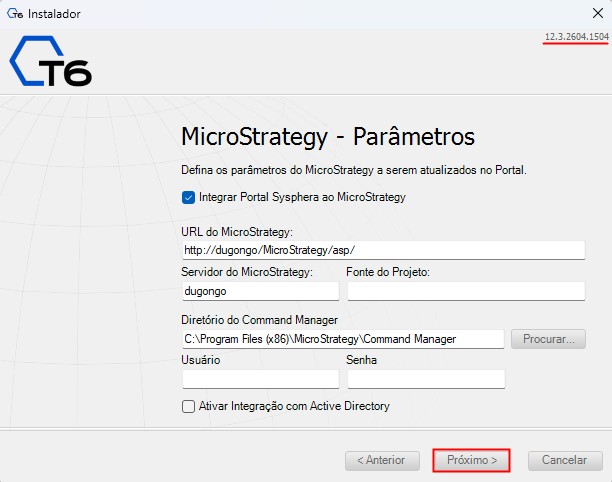Click the 'Usuário' label
The image size is (612, 482).
pos(201,360)
